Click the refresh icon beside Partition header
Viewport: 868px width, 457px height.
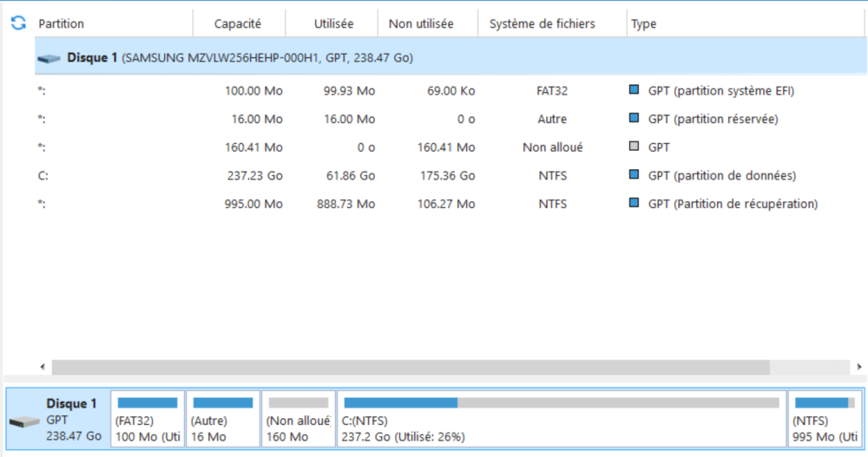pos(18,23)
